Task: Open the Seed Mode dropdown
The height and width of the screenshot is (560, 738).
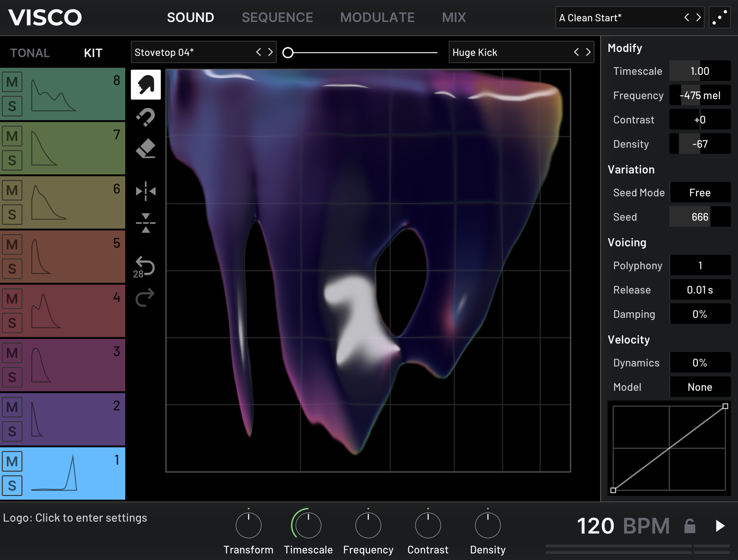Action: pyautogui.click(x=700, y=192)
